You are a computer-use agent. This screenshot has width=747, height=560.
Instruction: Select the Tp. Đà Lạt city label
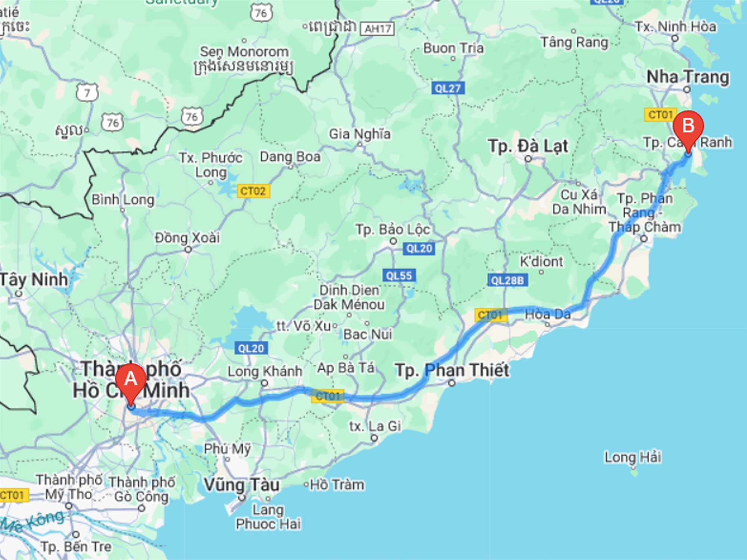click(528, 146)
